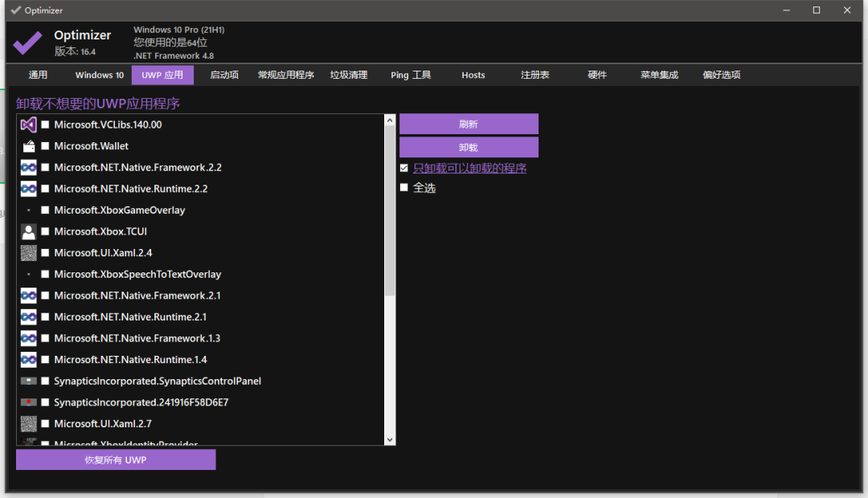The width and height of the screenshot is (868, 498).
Task: Switch to the Ping 工具 tab
Action: click(411, 75)
